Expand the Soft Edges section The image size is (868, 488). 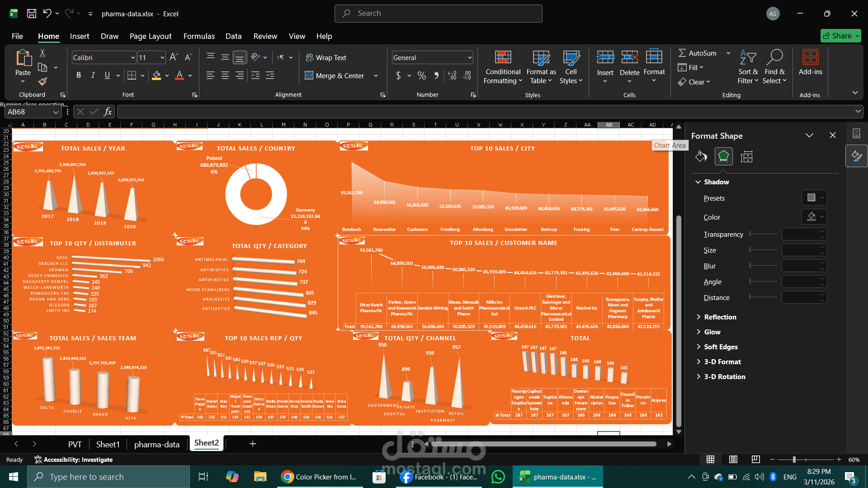coord(698,347)
